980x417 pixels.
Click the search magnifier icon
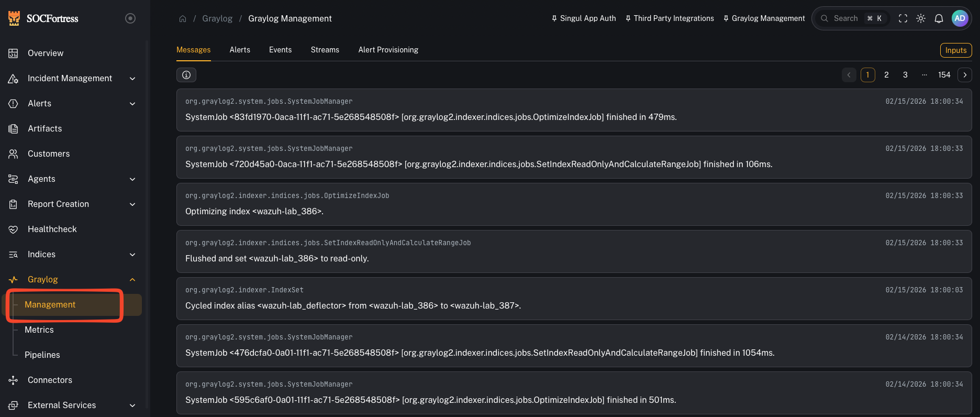(x=825, y=18)
